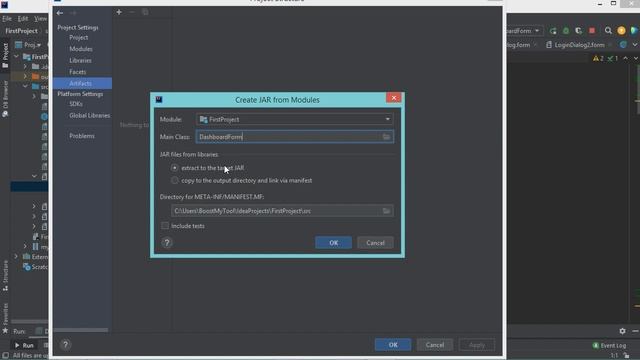640x360 pixels.
Task: Open Search Everywhere magnifier icon
Action: click(608, 31)
